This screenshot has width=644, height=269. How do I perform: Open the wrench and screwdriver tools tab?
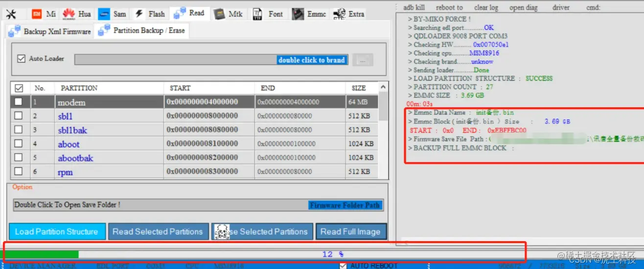coord(11,14)
